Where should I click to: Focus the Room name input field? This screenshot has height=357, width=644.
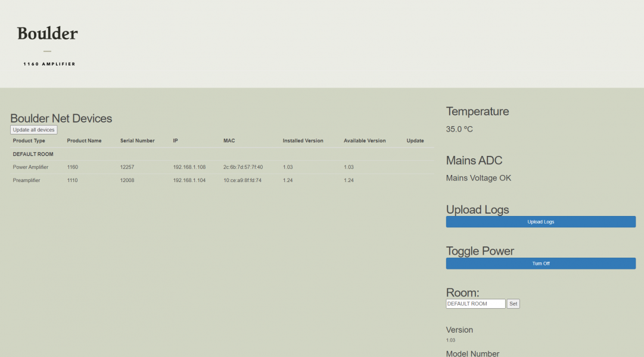[x=475, y=303]
